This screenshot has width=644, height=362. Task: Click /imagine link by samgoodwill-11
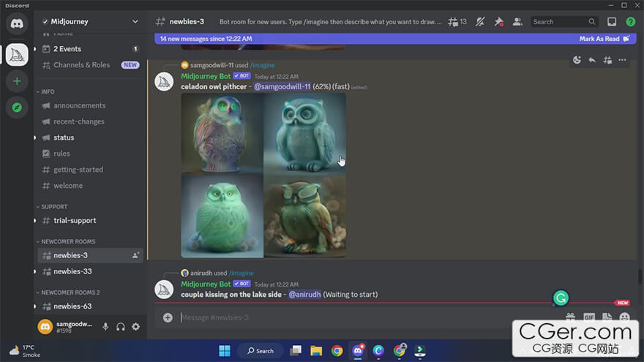pyautogui.click(x=263, y=65)
